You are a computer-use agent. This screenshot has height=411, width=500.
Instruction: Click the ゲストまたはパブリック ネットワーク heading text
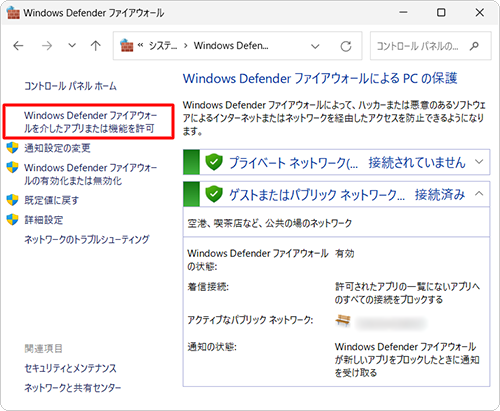click(x=317, y=195)
